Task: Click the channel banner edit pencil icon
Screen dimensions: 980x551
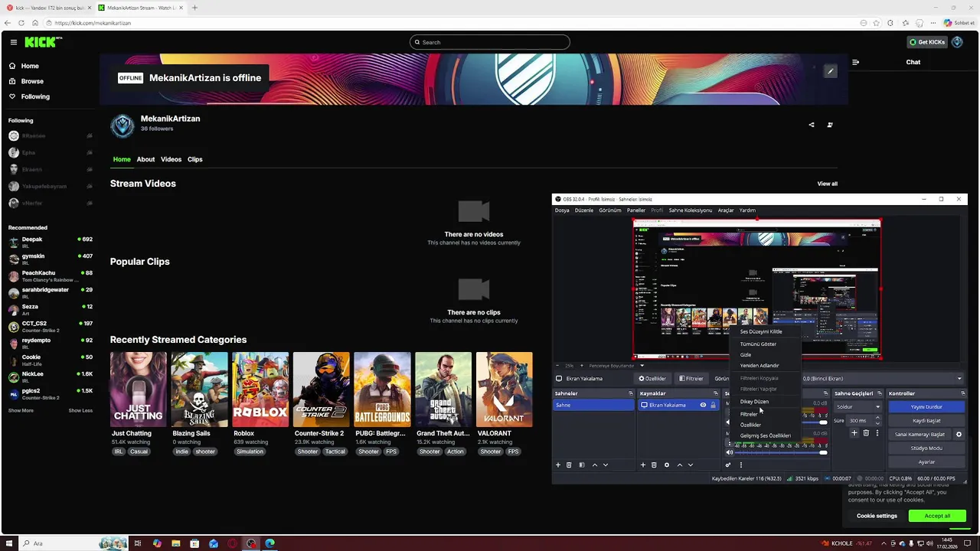Action: 830,71
